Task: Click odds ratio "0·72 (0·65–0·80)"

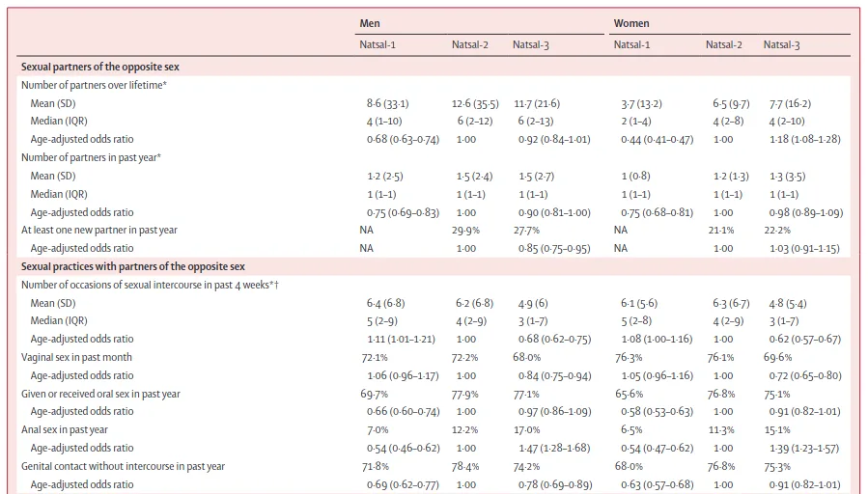Action: (805, 375)
